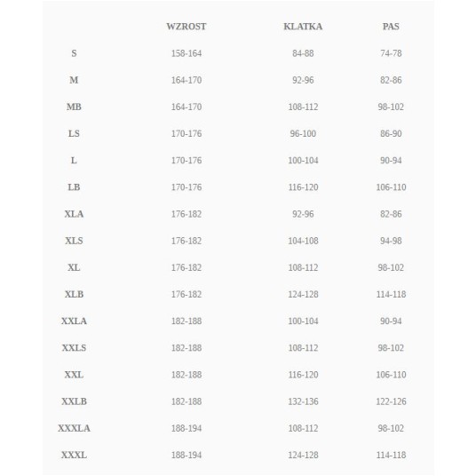Screen dimensions: 476x476
Task: Click height value 158-164 for size S
Action: point(186,53)
